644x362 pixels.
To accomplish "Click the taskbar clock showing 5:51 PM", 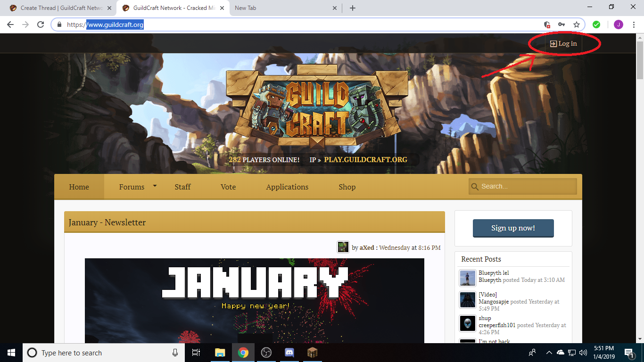I will click(x=603, y=353).
